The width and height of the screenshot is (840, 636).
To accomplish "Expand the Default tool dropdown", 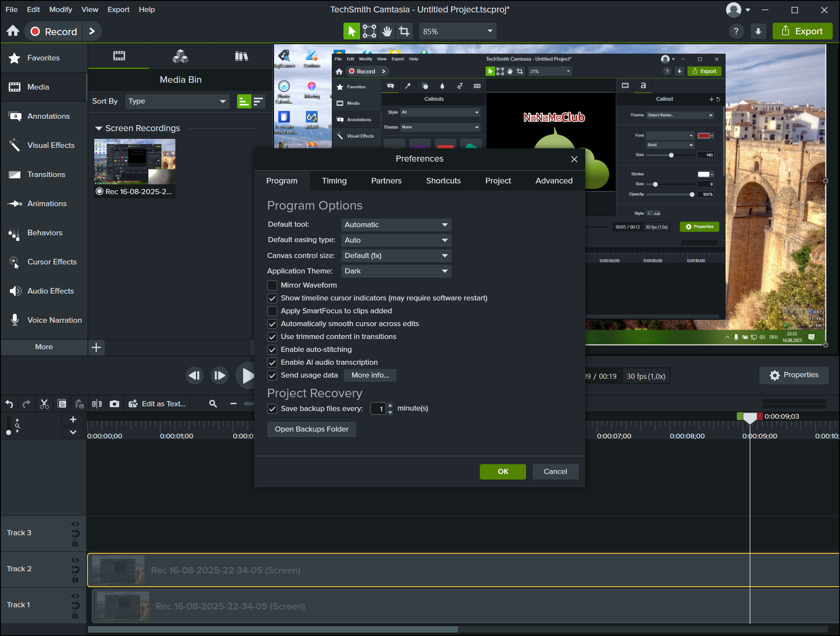I will click(396, 225).
